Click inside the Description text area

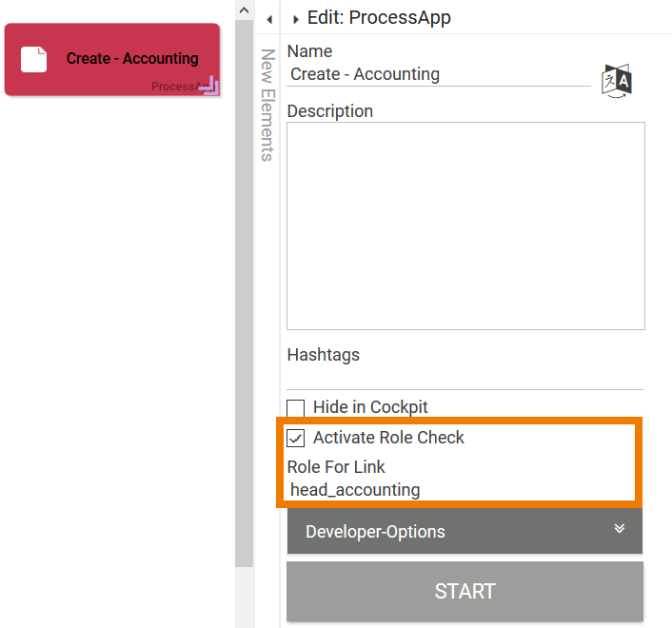point(465,226)
